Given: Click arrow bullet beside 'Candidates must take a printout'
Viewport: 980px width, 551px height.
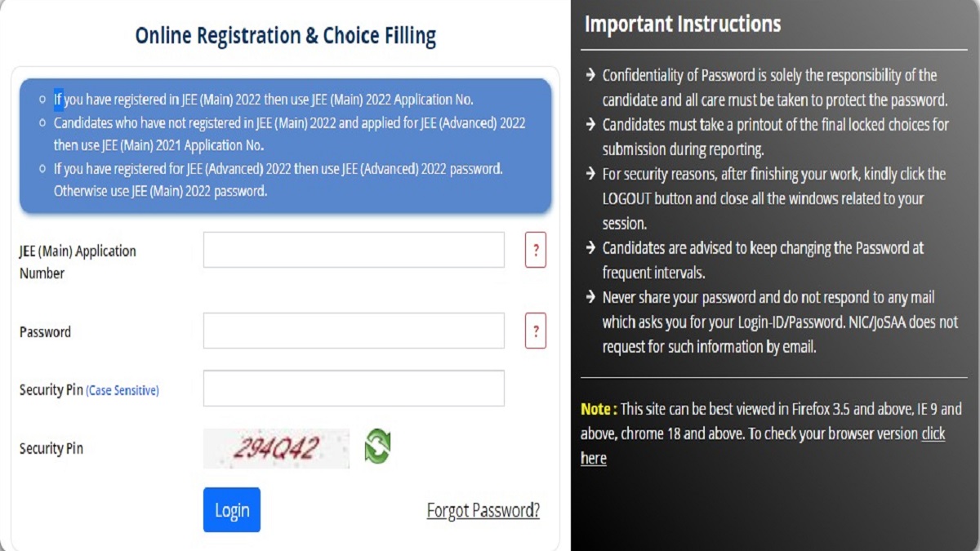Looking at the screenshot, I should pyautogui.click(x=590, y=125).
